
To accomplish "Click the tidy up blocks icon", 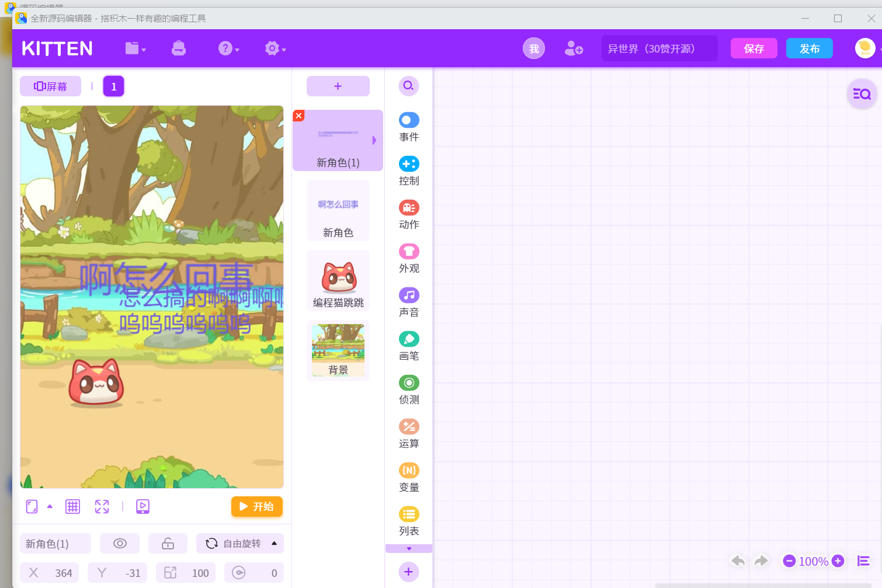I will click(863, 561).
